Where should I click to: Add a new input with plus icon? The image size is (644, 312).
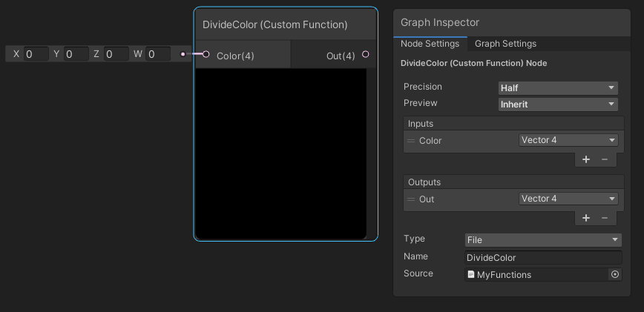586,159
